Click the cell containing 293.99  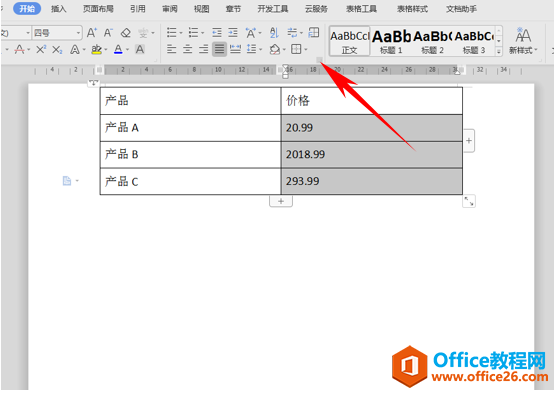point(372,182)
